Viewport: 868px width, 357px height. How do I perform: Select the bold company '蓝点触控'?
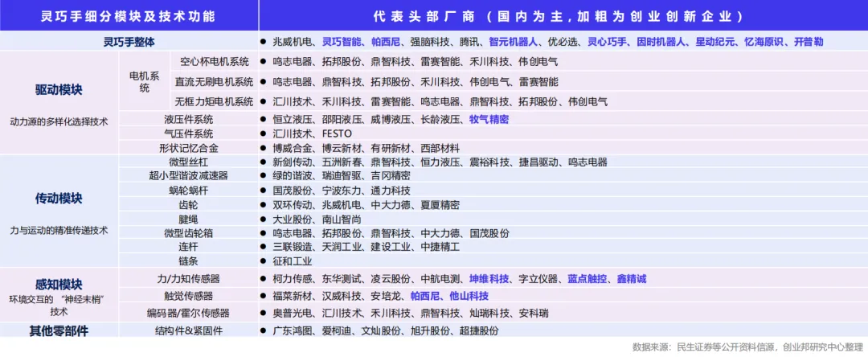point(588,279)
